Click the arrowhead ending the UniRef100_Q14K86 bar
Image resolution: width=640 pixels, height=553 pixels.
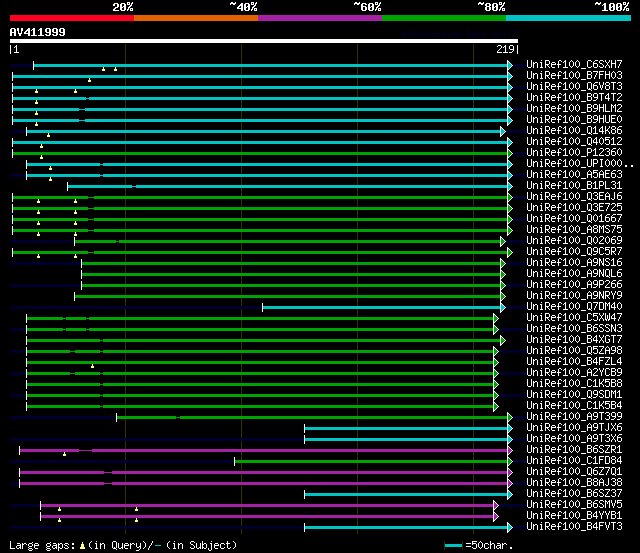[503, 131]
